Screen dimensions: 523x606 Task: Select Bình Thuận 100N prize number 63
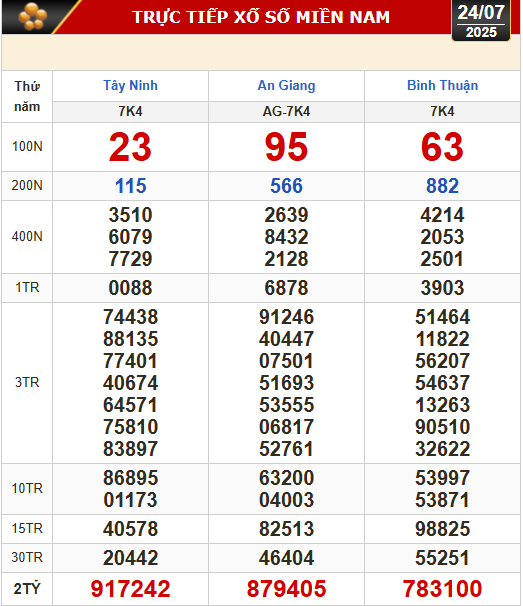(442, 147)
